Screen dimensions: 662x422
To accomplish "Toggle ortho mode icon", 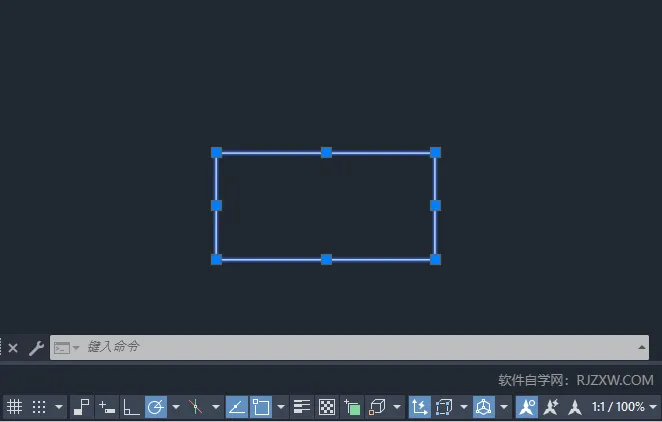I will tap(131, 407).
